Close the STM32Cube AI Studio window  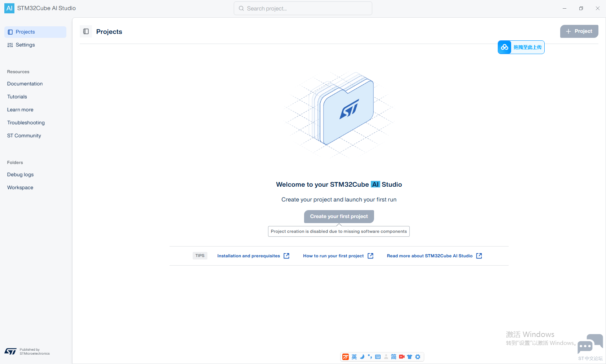coord(598,8)
